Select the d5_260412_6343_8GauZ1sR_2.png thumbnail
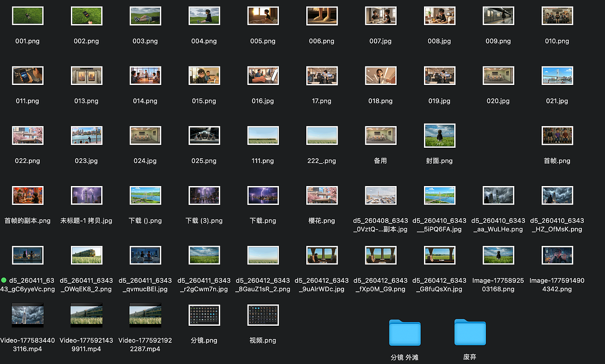 coord(263,255)
